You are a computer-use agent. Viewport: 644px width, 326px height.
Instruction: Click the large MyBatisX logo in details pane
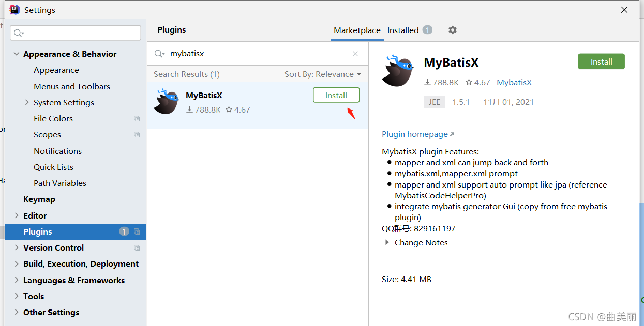coord(398,70)
